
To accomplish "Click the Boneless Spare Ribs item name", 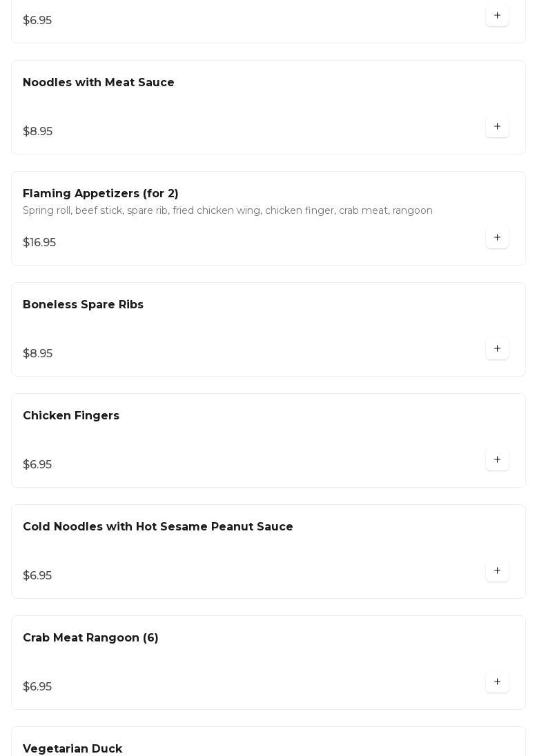I will pos(83,305).
